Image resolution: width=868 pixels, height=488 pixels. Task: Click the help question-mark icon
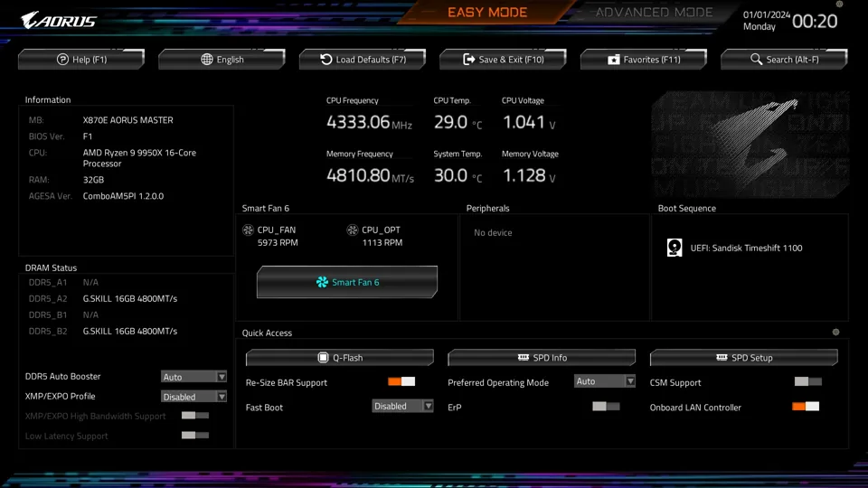(x=62, y=60)
